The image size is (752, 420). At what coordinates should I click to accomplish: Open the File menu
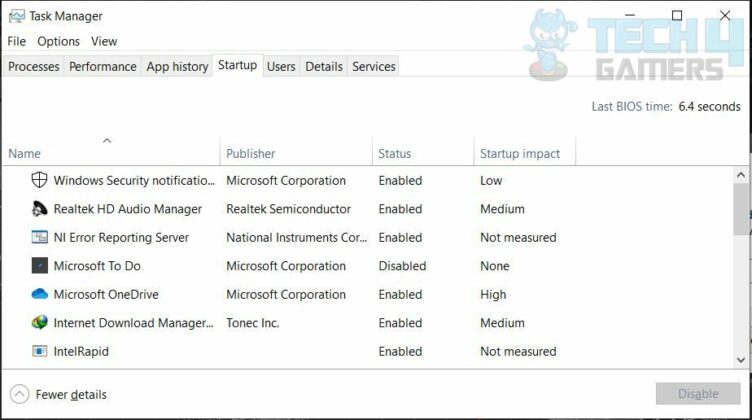(16, 41)
